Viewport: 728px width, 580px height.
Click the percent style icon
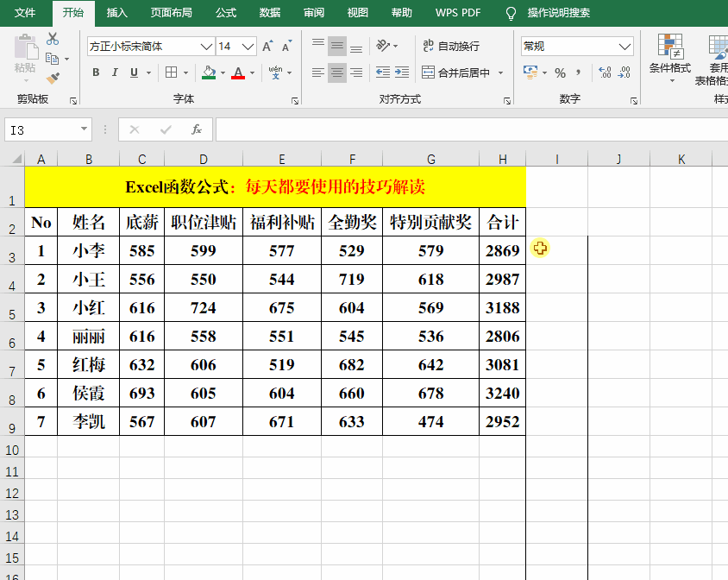(x=560, y=72)
